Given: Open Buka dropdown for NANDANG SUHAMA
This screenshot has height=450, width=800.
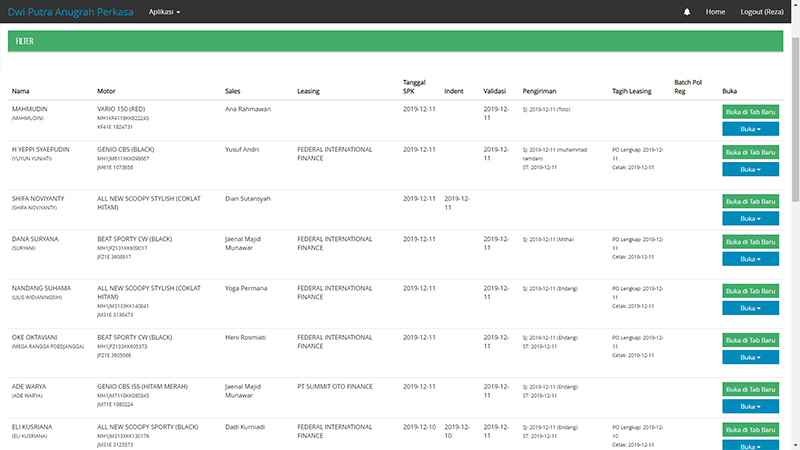Looking at the screenshot, I should pos(751,308).
